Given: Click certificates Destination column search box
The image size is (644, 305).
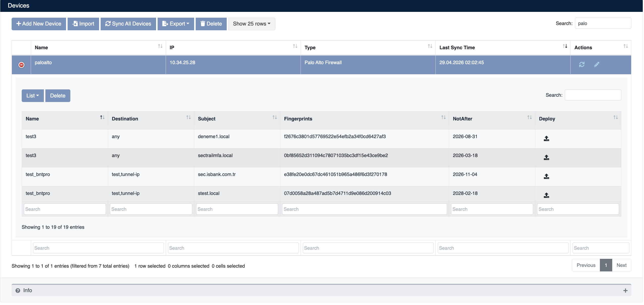Looking at the screenshot, I should [151, 209].
